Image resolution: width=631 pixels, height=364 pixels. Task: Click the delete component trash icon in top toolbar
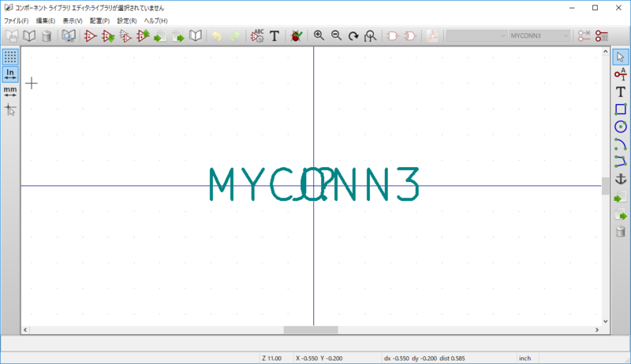[47, 35]
